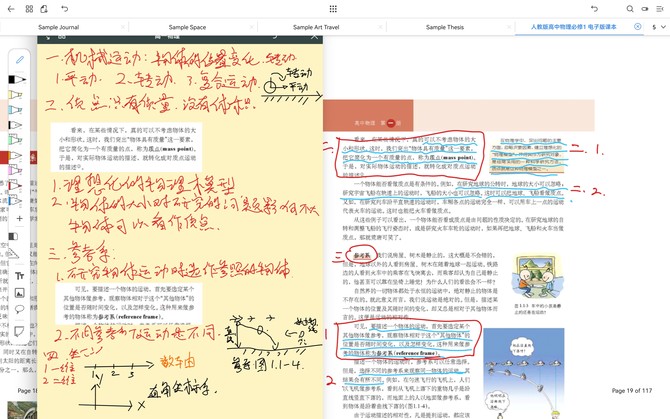Click the undo arrow in top bar

click(x=65, y=8)
